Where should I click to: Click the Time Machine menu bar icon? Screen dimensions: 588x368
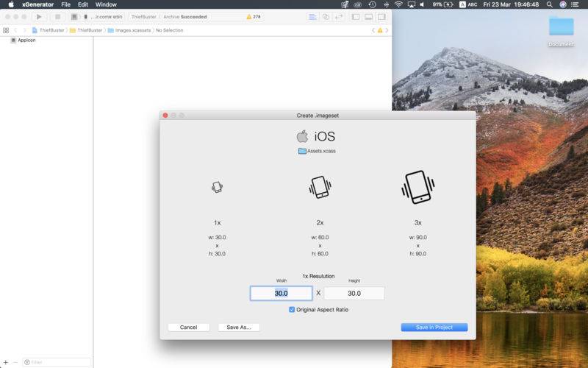[x=372, y=4]
